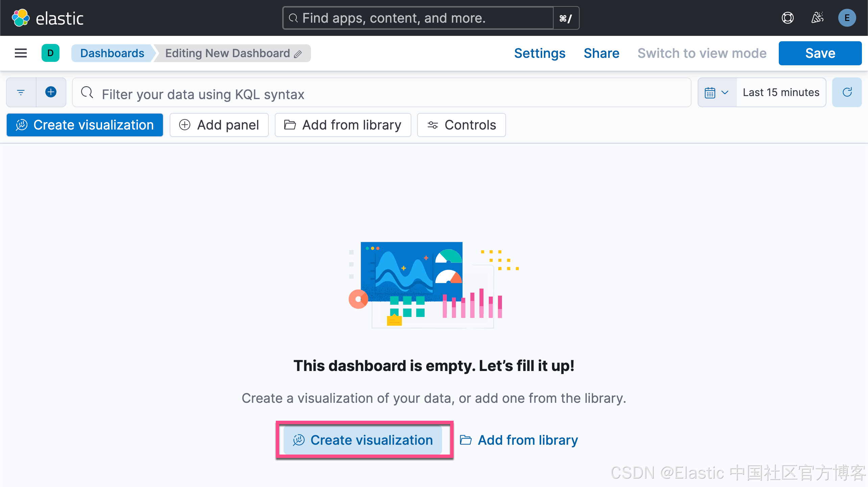
Task: Open Last 15 minutes time picker
Action: click(x=781, y=92)
